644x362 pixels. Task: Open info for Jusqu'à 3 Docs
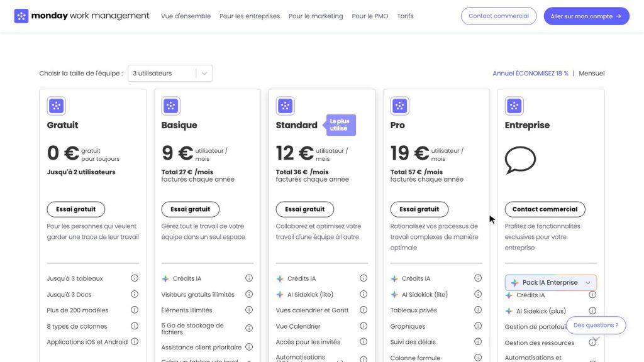click(135, 294)
